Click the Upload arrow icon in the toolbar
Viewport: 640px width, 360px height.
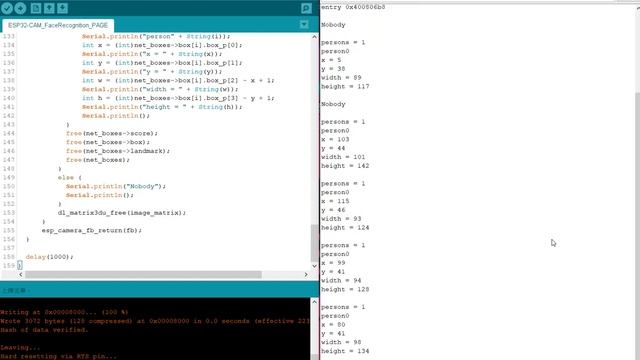tap(20, 8)
